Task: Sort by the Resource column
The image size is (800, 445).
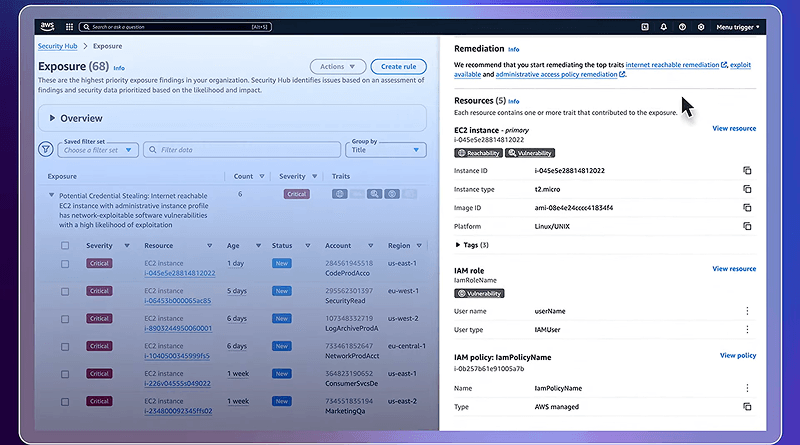Action: [209, 245]
